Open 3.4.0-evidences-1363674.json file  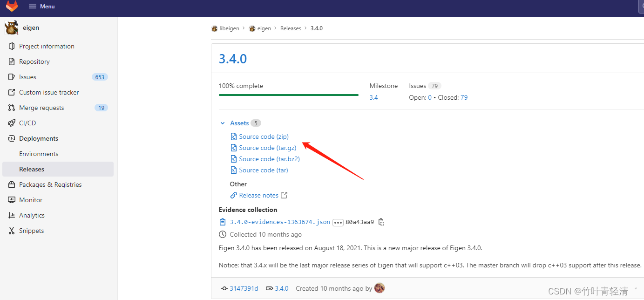click(x=280, y=222)
